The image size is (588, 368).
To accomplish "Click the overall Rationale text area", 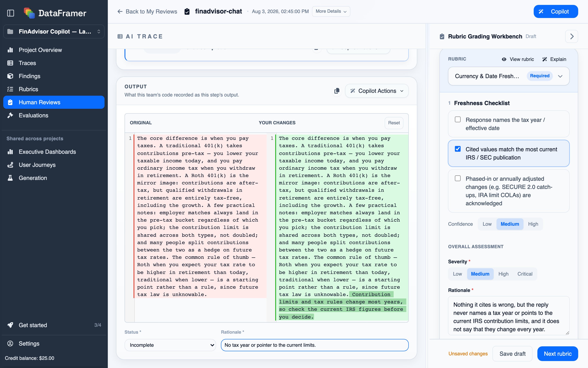I will click(509, 316).
